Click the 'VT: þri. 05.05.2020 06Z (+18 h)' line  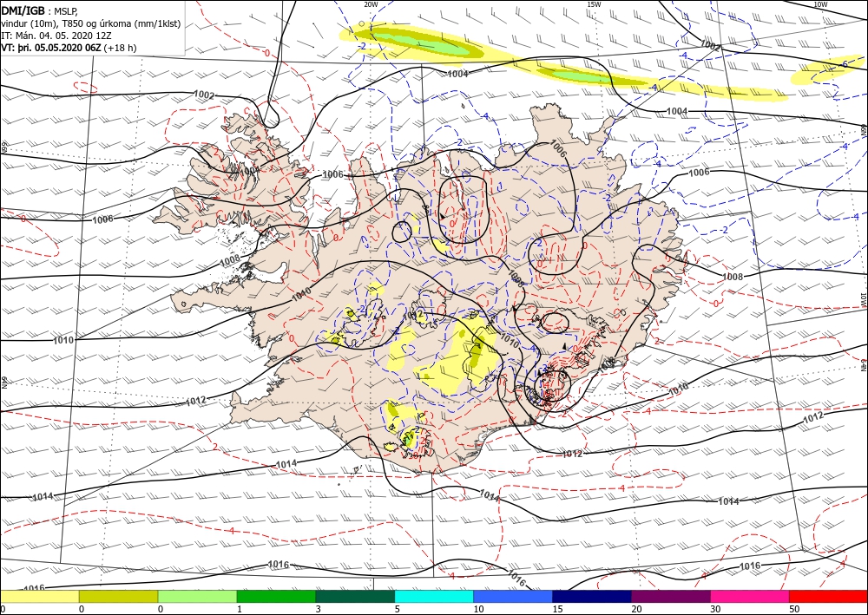[x=69, y=48]
